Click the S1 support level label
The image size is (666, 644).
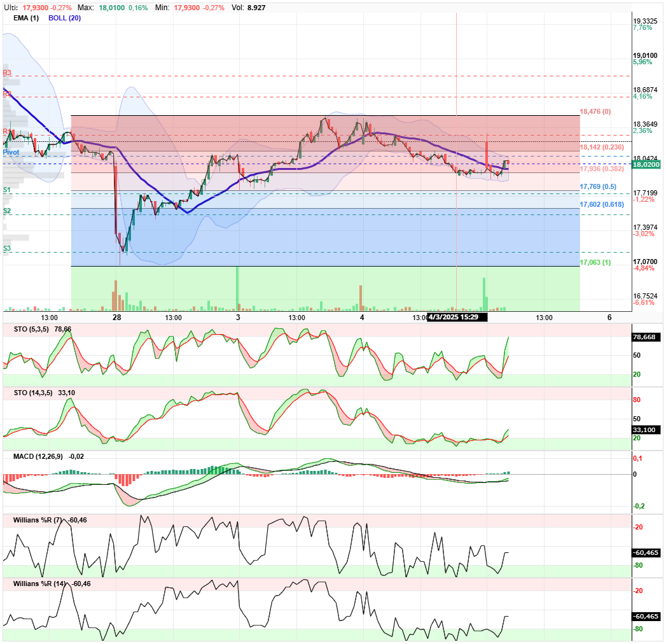pyautogui.click(x=7, y=190)
